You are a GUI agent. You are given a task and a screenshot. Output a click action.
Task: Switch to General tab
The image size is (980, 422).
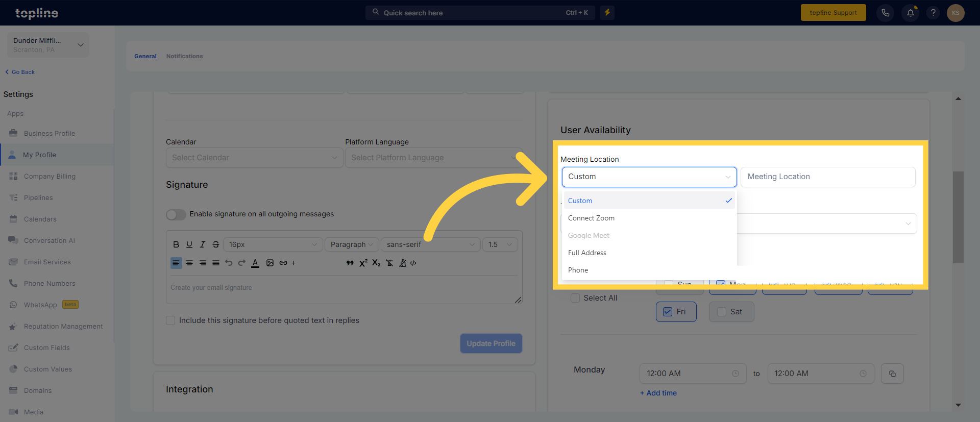pos(145,56)
